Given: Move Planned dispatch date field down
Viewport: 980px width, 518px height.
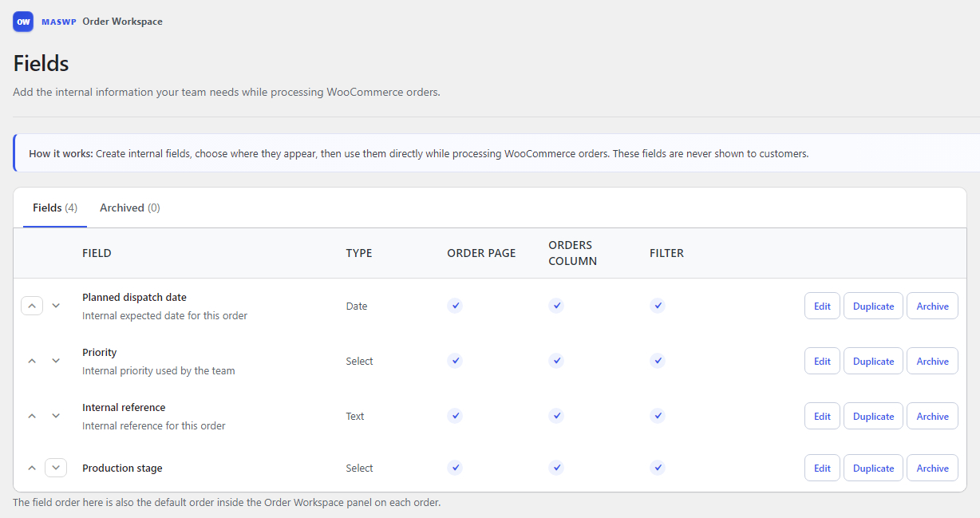Looking at the screenshot, I should (x=56, y=306).
